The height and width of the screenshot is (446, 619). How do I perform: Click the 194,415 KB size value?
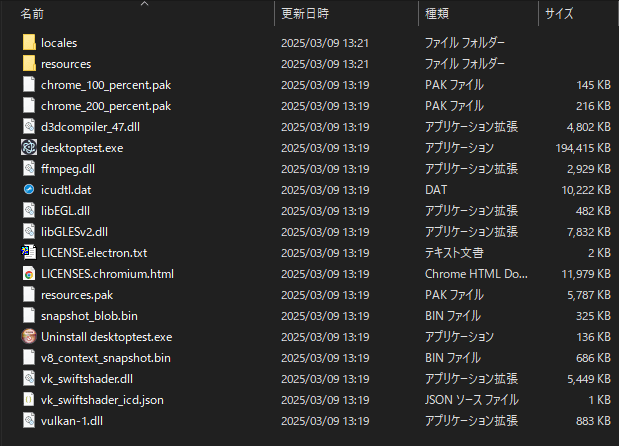click(x=583, y=148)
